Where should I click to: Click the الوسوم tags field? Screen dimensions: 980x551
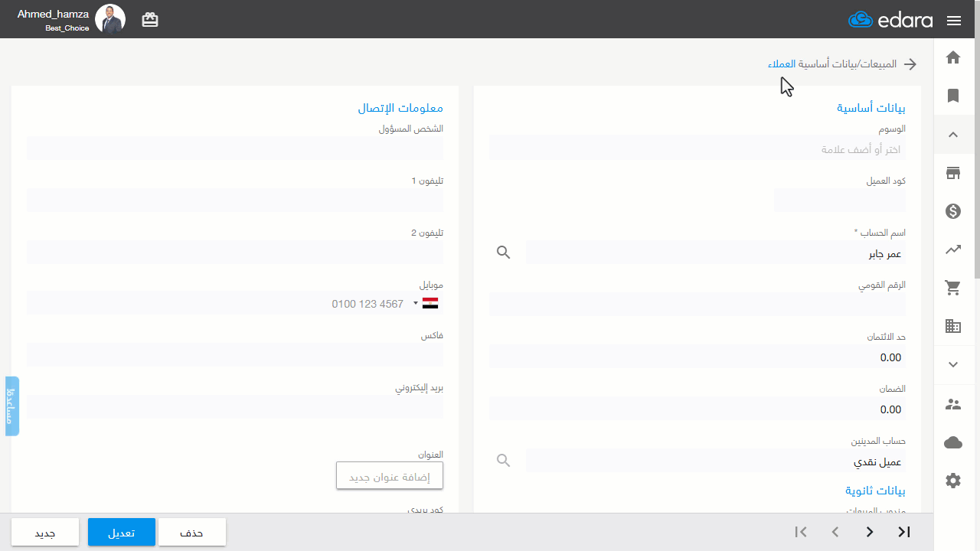click(697, 149)
